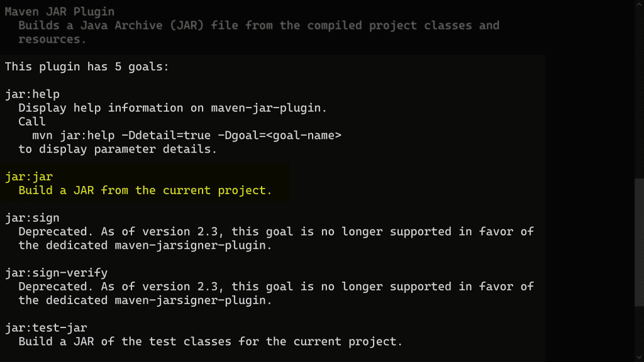Click the scrollbar down arrow at the bottom
644x362 pixels.
tap(640, 358)
